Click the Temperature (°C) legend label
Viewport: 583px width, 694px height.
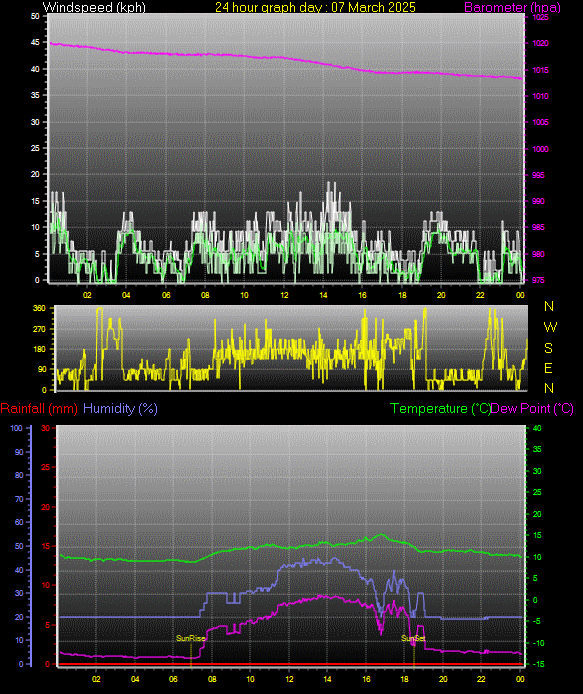coord(440,408)
